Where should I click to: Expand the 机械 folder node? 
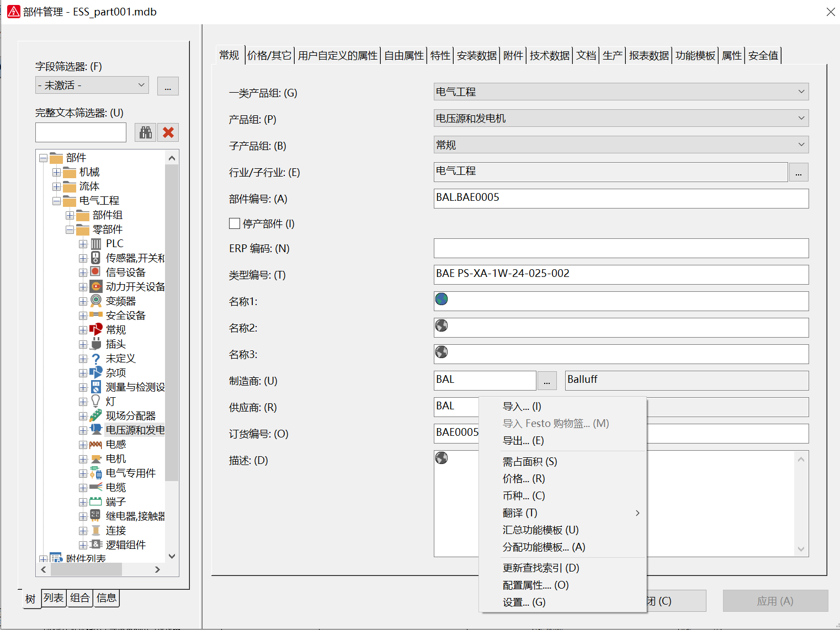coord(56,173)
